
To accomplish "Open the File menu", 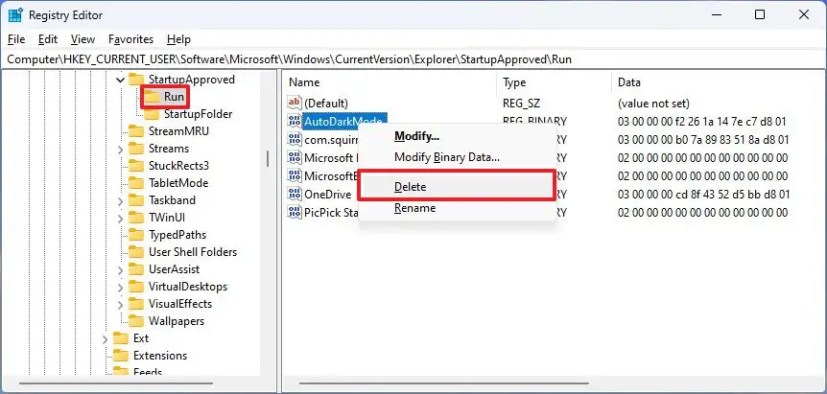I will tap(16, 40).
